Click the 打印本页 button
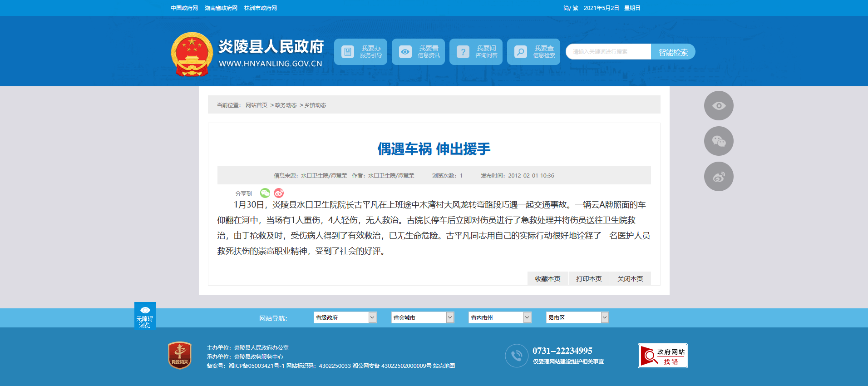Screen dimensions: 868x386 point(589,279)
